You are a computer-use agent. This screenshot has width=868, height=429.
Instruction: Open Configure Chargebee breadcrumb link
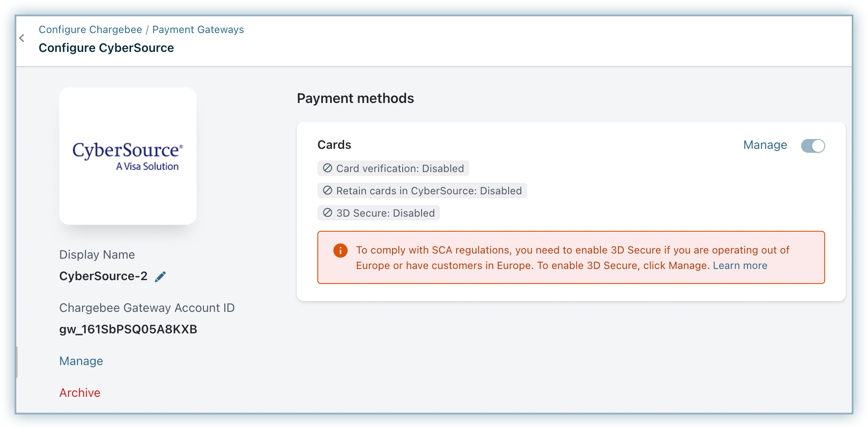point(90,30)
